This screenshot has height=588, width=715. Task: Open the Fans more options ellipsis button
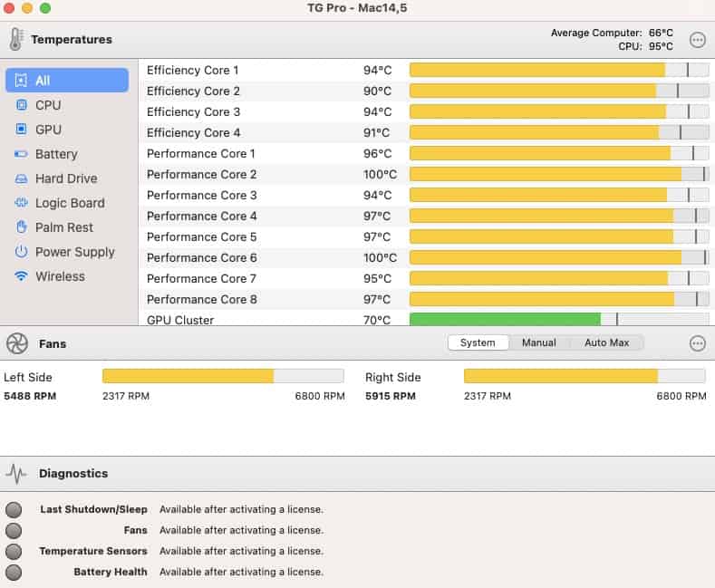tap(697, 343)
